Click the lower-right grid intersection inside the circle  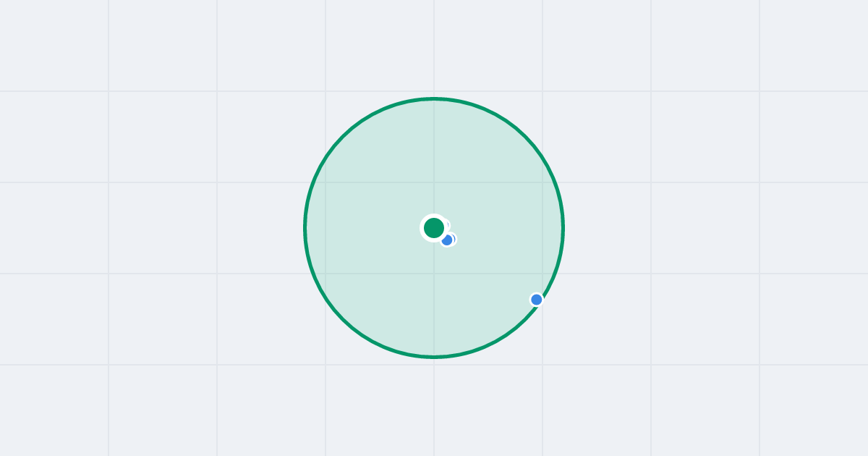pyautogui.click(x=542, y=274)
